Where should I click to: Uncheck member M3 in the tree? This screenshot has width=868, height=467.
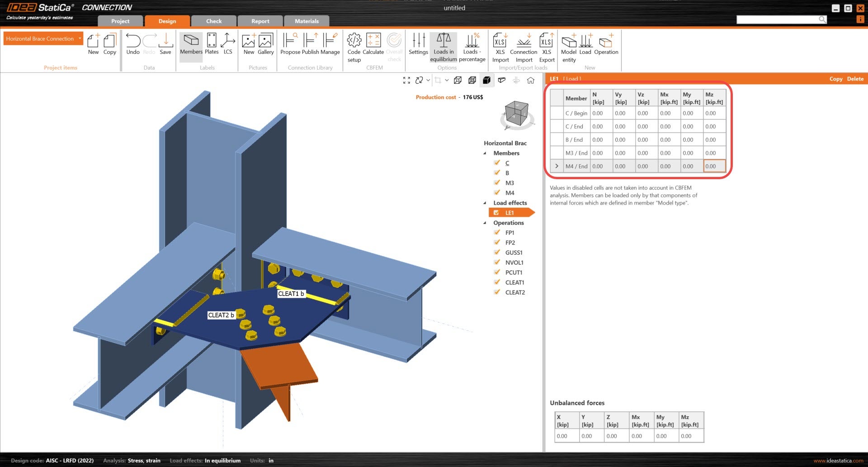[497, 183]
